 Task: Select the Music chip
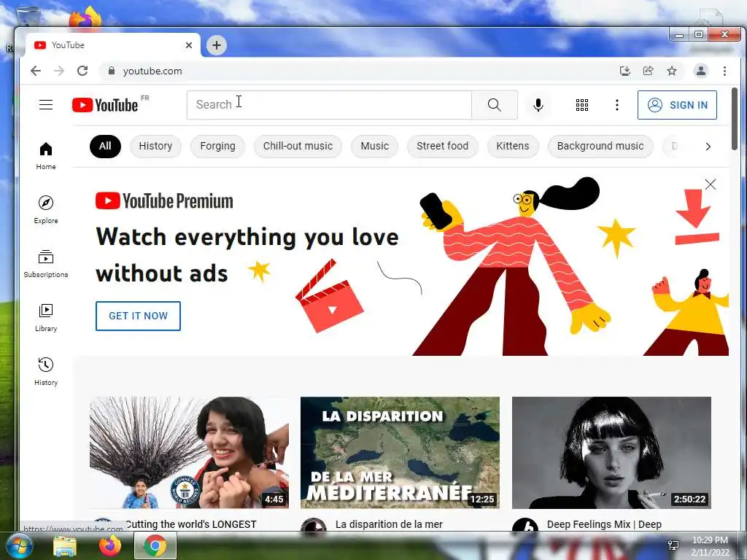point(374,146)
